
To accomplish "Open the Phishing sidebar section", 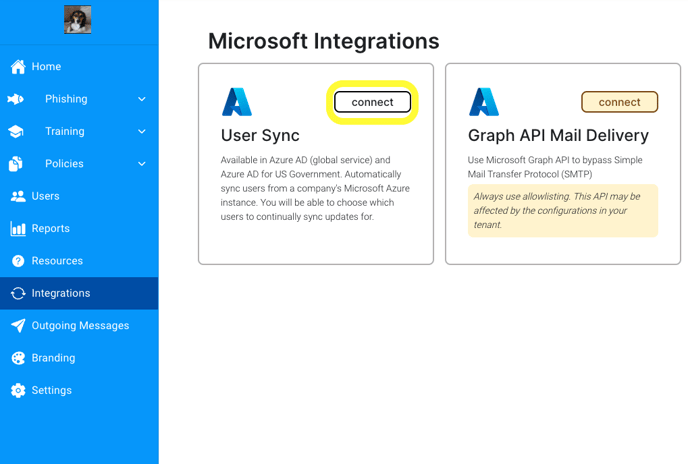I will coord(79,99).
